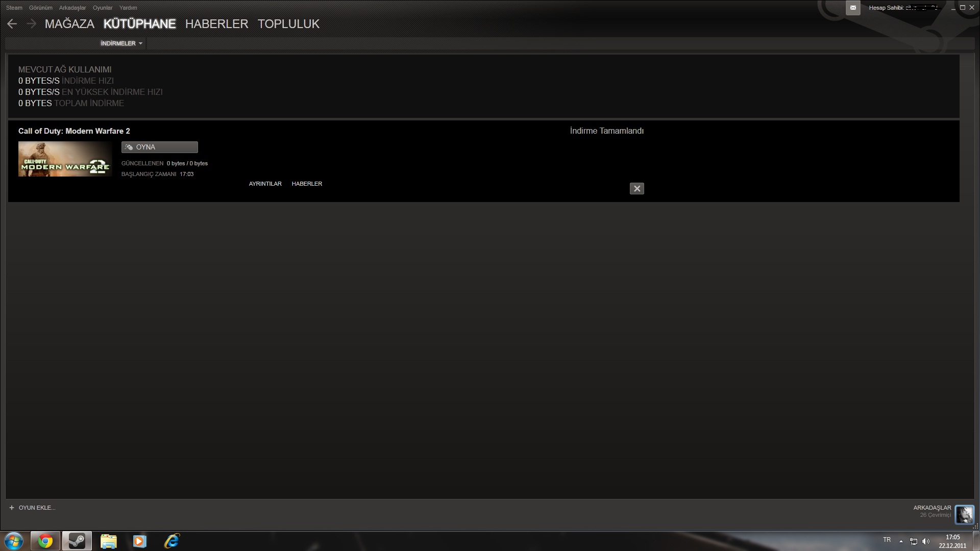Open the AYRINTILAR link
The height and width of the screenshot is (551, 980).
point(265,184)
